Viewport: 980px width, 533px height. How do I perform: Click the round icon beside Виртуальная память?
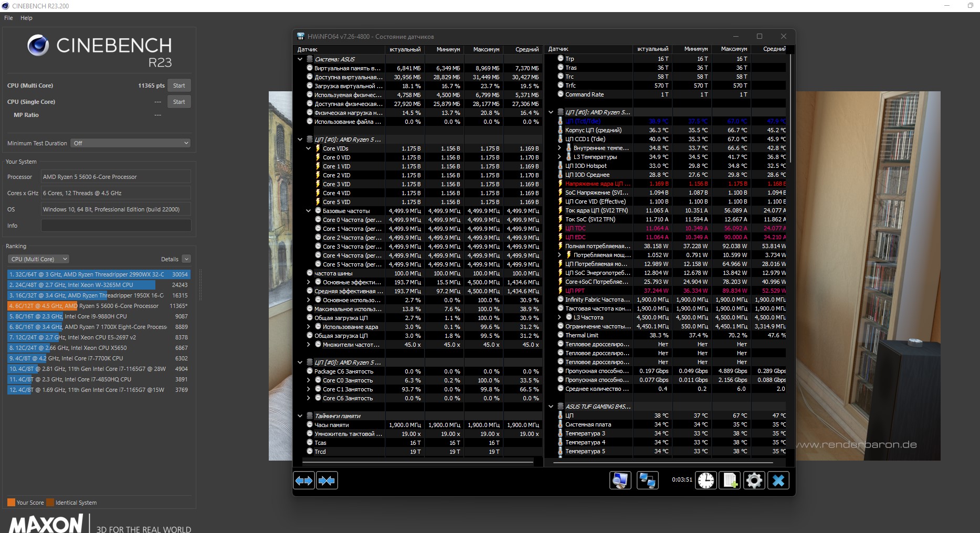click(x=310, y=68)
